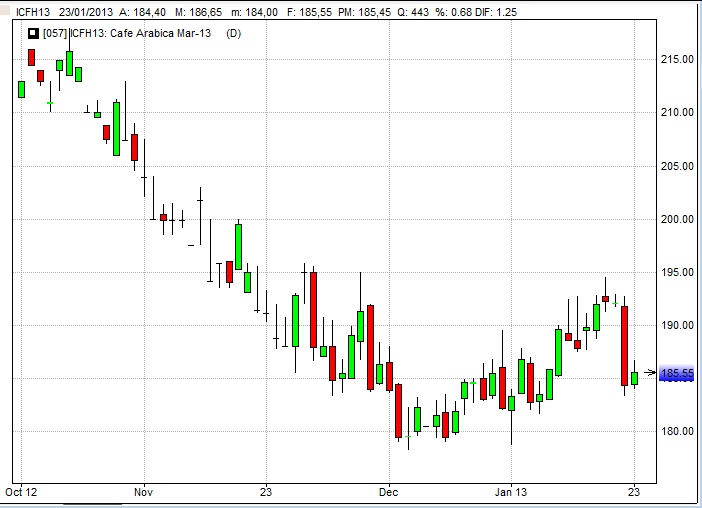Click the last green candle at far right
Viewport: 702px width, 508px height.
pos(634,378)
